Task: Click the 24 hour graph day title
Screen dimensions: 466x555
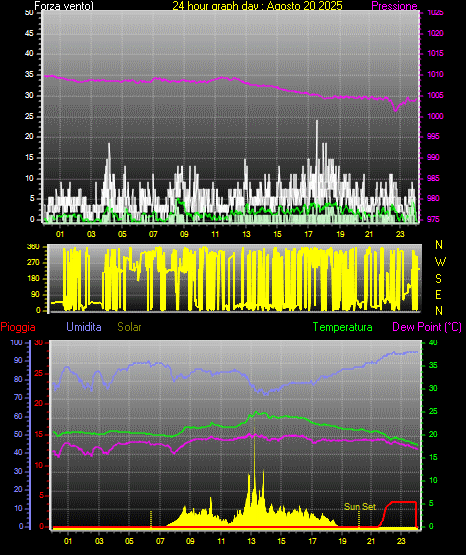Action: click(x=257, y=6)
